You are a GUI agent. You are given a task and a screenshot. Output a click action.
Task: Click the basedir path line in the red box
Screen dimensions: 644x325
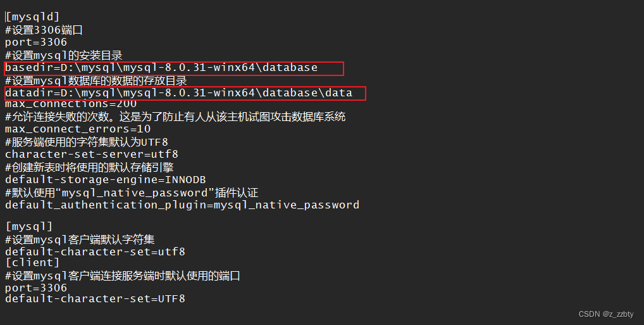(x=161, y=67)
